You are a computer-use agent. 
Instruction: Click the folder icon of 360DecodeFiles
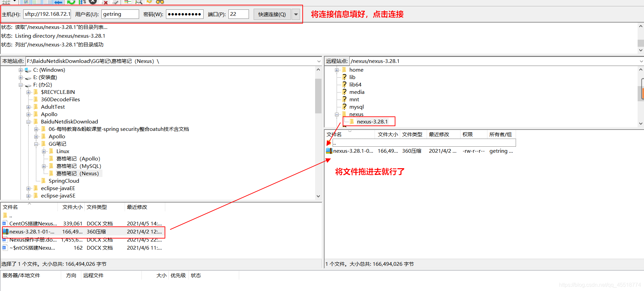pyautogui.click(x=36, y=99)
